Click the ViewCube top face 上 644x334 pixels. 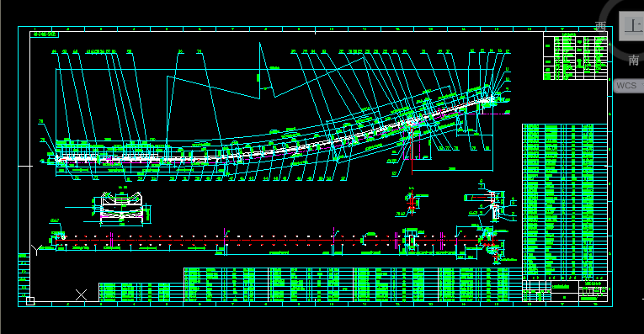coord(632,25)
